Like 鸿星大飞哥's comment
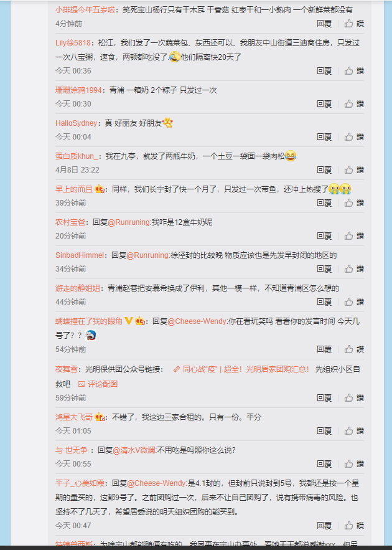Image resolution: width=392 pixels, height=550 pixels. pos(354,431)
